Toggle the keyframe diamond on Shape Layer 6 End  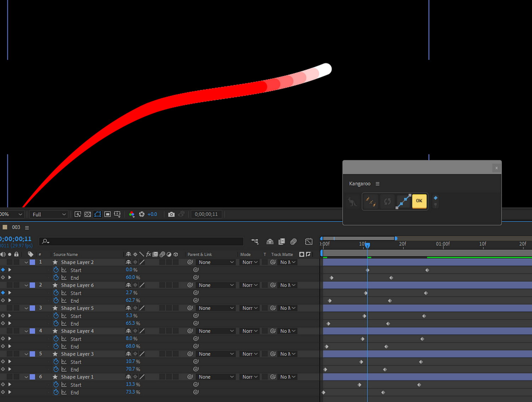point(3,301)
